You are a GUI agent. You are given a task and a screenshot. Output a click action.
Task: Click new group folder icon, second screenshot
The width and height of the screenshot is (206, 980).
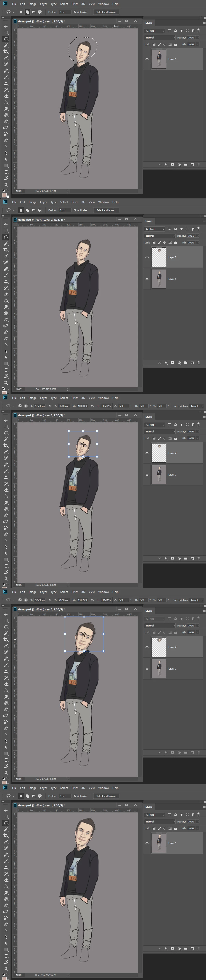(x=186, y=363)
